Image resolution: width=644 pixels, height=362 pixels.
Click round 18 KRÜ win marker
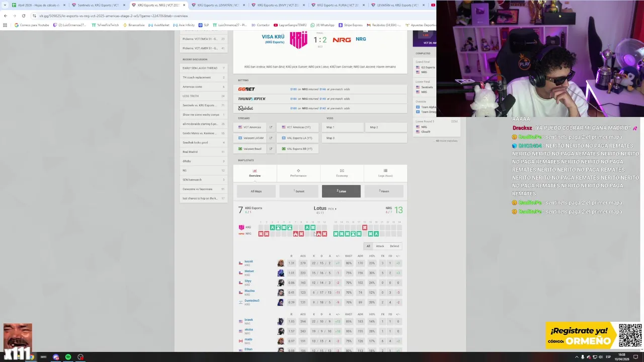tap(364, 228)
